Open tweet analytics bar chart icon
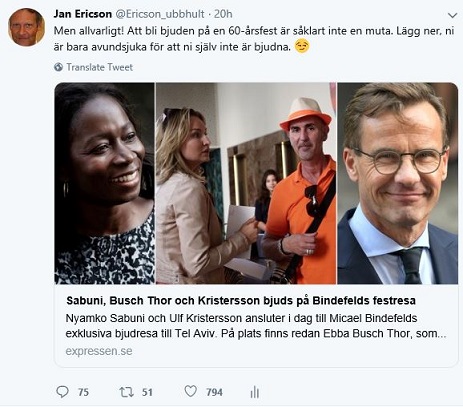This screenshot has height=407, width=463. pos(255,392)
